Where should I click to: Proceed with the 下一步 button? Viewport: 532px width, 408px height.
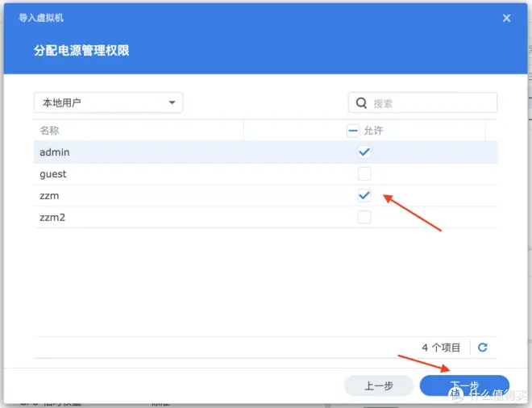click(x=464, y=386)
